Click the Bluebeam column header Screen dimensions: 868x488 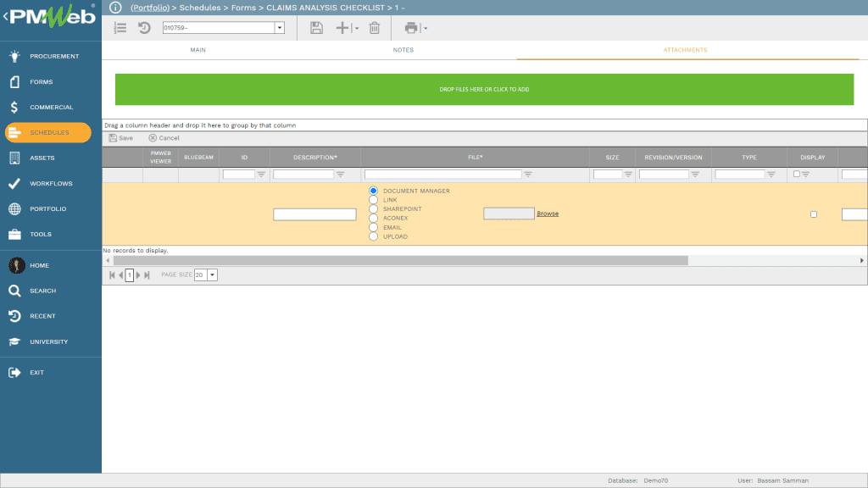pyautogui.click(x=198, y=158)
